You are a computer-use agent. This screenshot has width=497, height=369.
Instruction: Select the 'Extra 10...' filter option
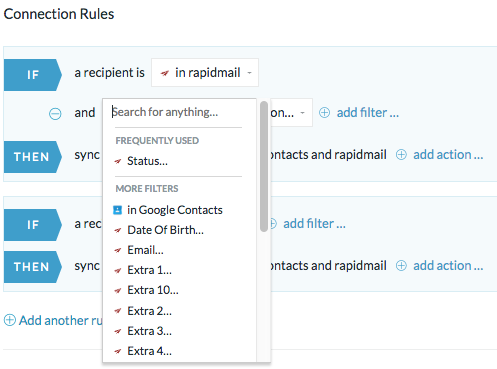click(153, 290)
